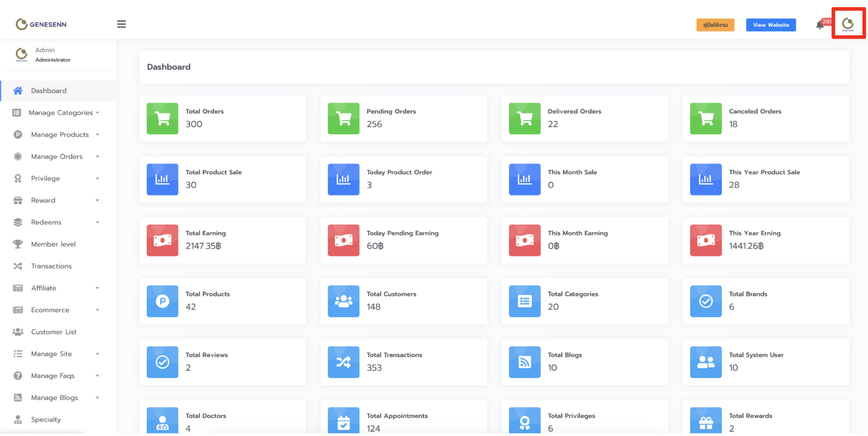Screen dimensions: 868x436
Task: Expand the Affiliate sidebar submenu
Action: coord(97,288)
